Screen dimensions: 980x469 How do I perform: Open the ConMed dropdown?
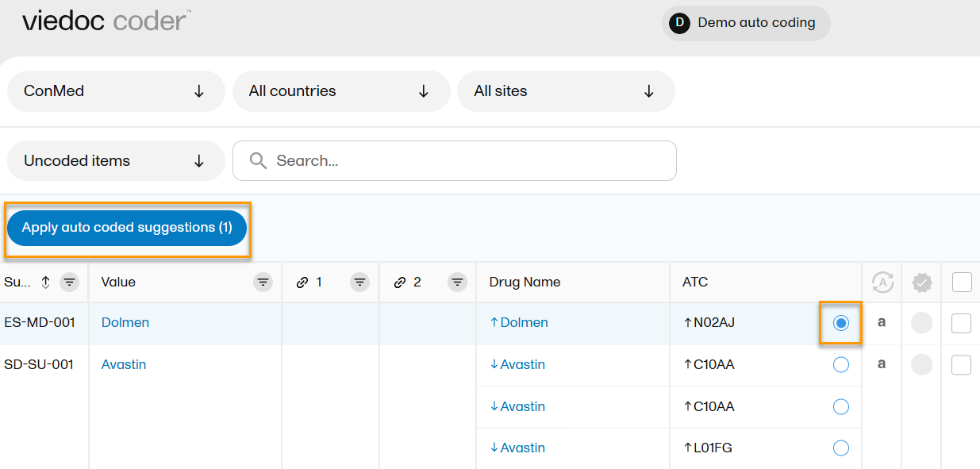pos(116,91)
